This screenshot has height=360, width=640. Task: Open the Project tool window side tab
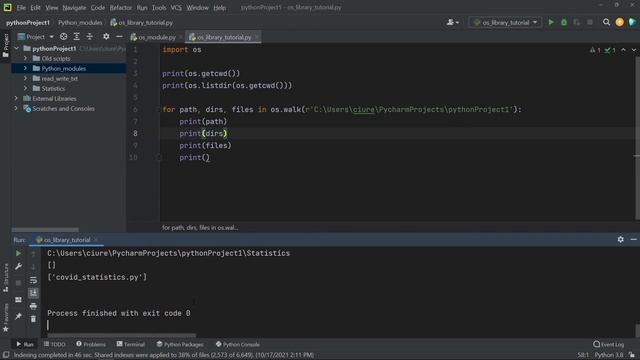6,45
